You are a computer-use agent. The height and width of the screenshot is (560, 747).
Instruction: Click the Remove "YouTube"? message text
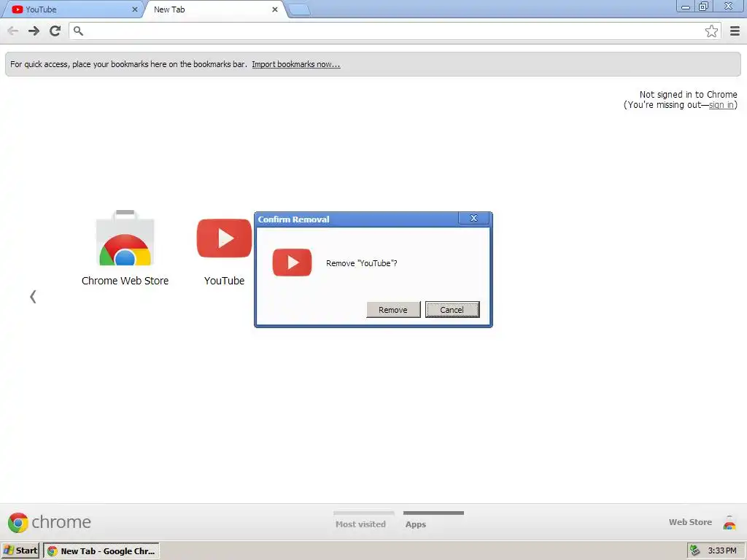click(x=362, y=262)
